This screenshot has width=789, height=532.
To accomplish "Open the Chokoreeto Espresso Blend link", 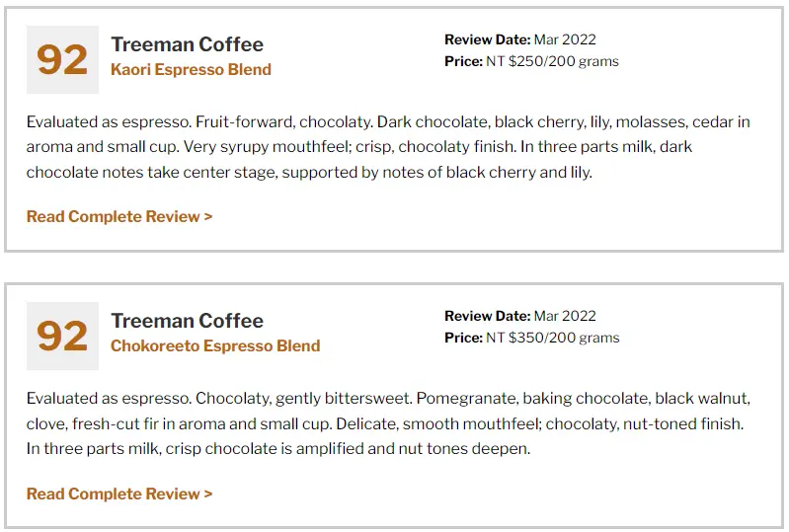I will pyautogui.click(x=215, y=345).
